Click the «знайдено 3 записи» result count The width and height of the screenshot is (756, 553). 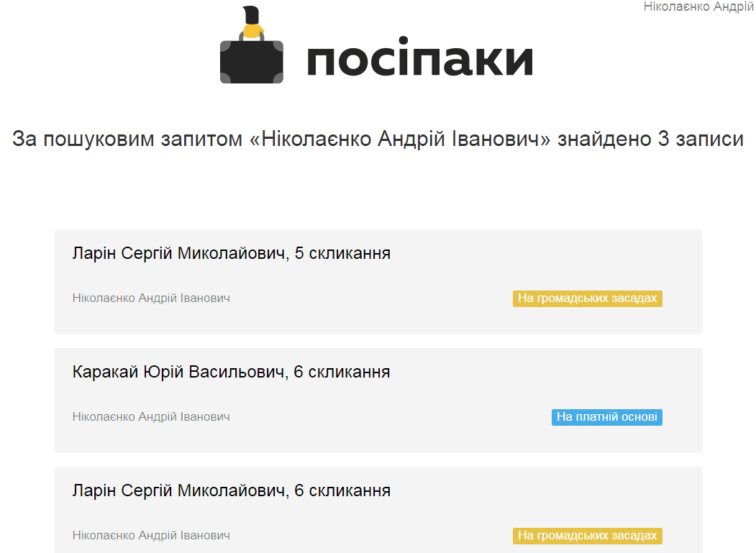(x=650, y=139)
